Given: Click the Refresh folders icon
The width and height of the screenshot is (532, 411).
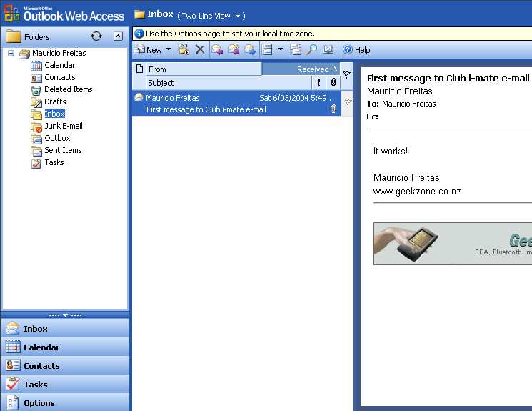Looking at the screenshot, I should point(96,36).
